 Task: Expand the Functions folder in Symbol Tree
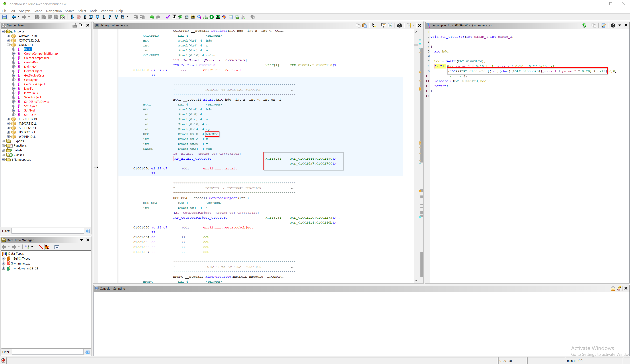[3, 146]
